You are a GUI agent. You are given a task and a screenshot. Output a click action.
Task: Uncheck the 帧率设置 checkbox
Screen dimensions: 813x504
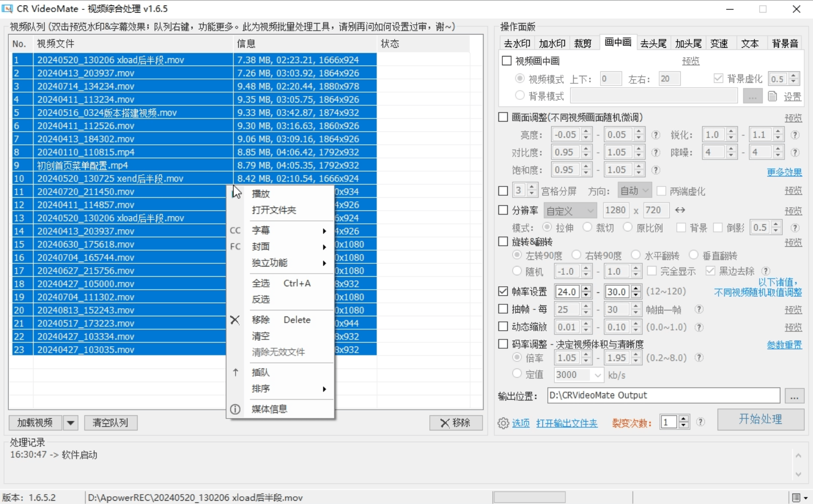[503, 292]
